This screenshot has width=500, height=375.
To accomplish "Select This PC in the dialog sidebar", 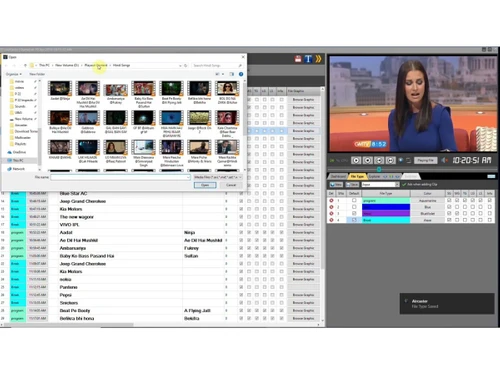I will tap(18, 160).
